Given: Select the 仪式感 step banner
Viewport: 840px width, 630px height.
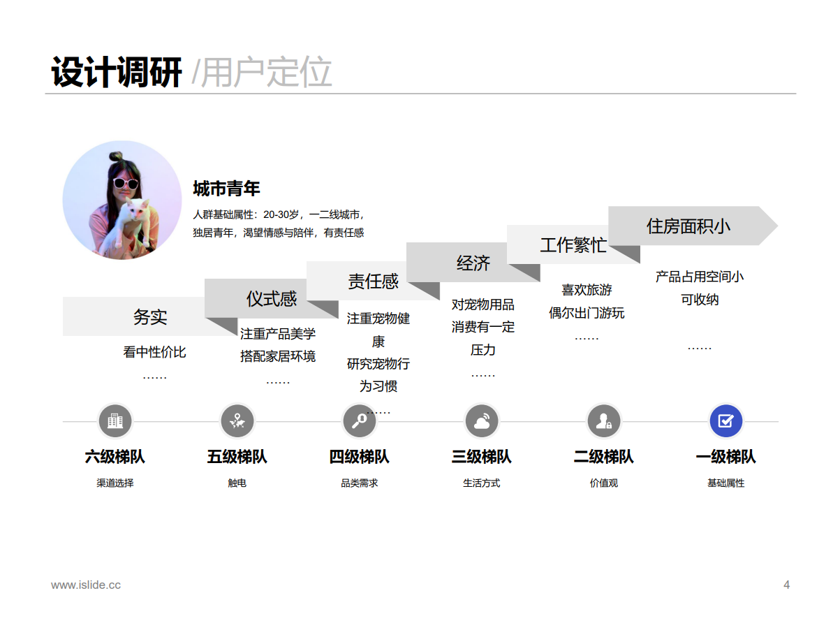Looking at the screenshot, I should [x=272, y=298].
